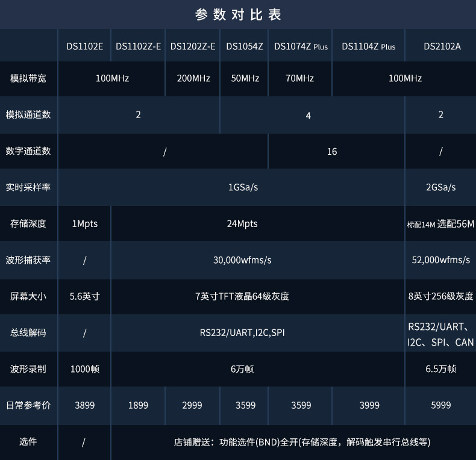Click the 模拟通道数 row label
Screen dimensions: 476x460
pyautogui.click(x=28, y=114)
